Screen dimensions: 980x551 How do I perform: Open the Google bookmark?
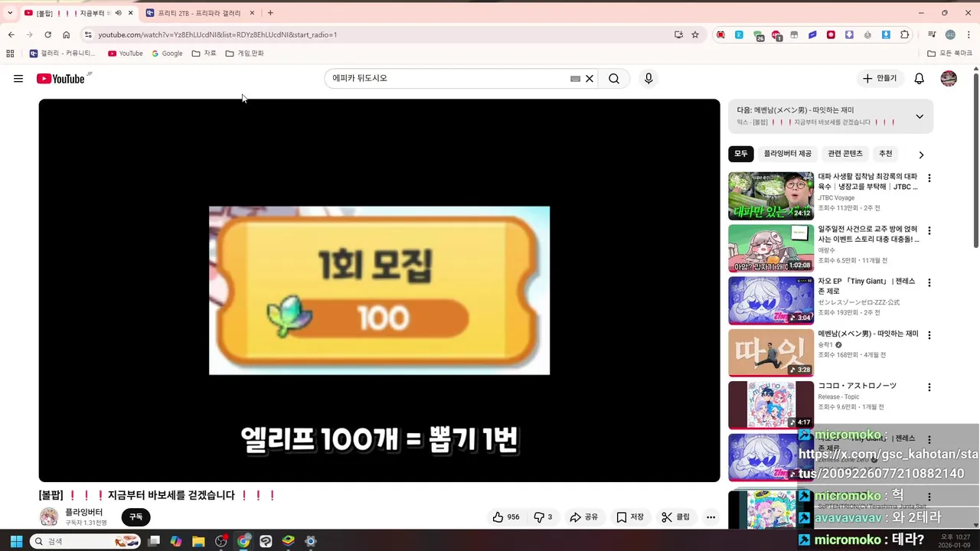point(167,54)
